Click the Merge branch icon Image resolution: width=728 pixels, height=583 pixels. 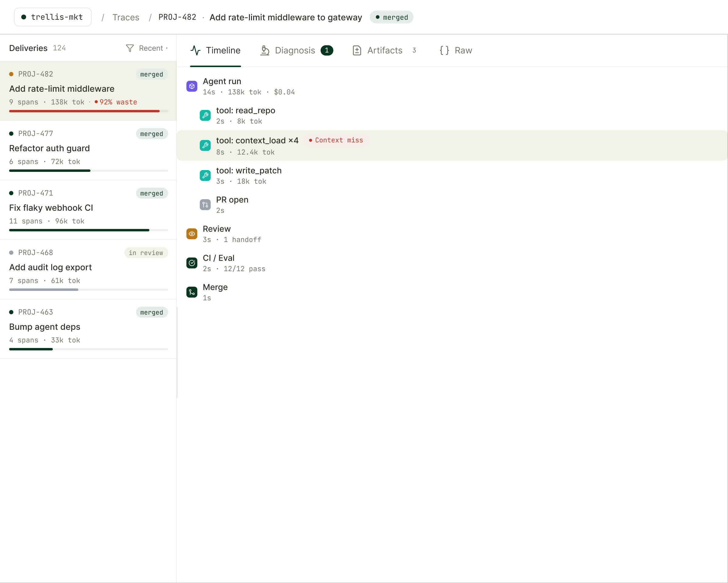click(x=192, y=292)
